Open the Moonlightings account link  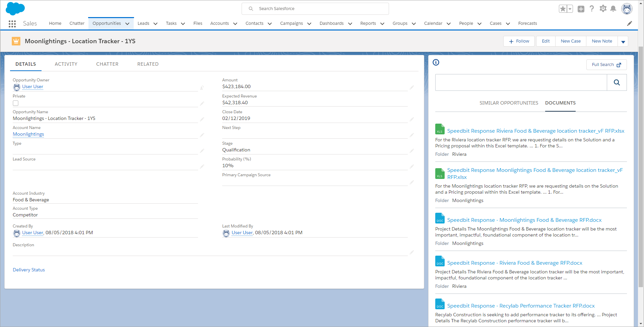point(28,134)
